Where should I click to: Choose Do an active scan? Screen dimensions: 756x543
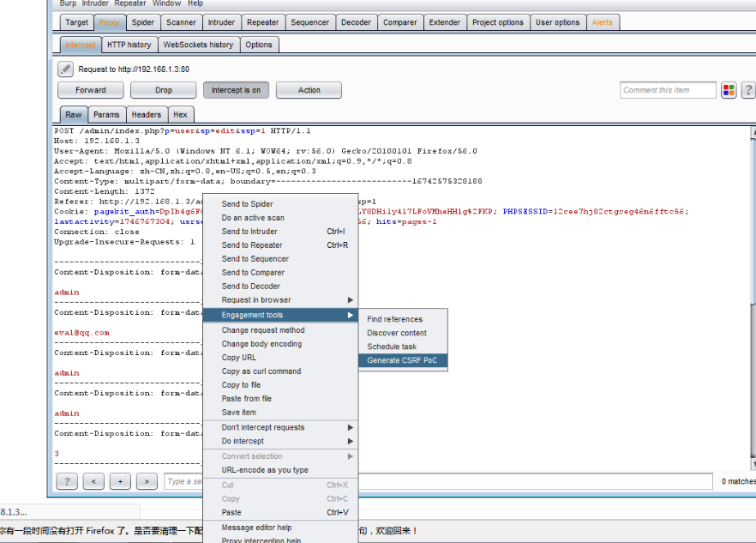click(280, 218)
